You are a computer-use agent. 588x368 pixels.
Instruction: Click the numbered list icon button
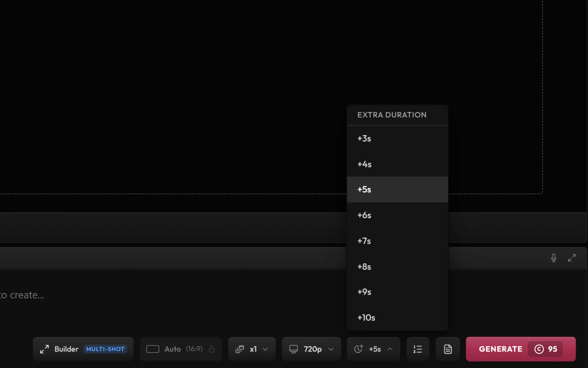pyautogui.click(x=418, y=349)
